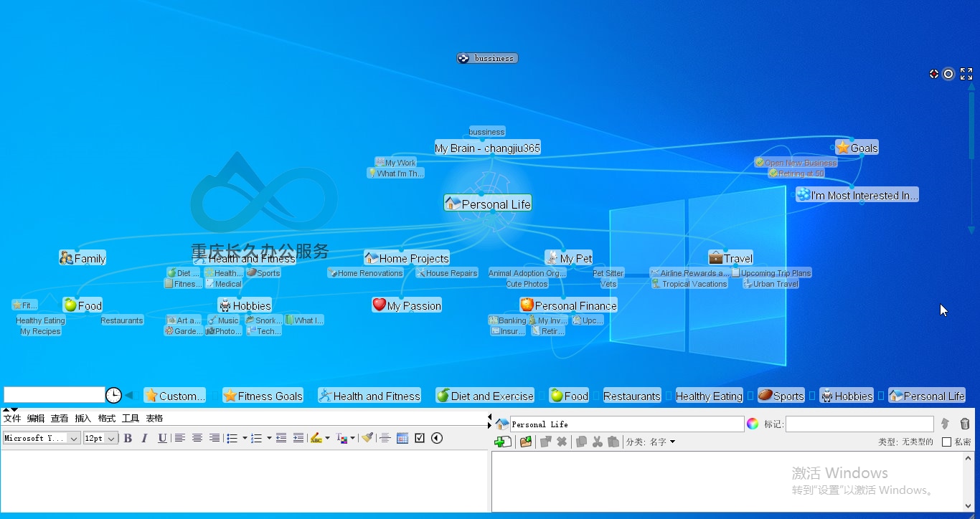This screenshot has height=519, width=980.
Task: Click the fullscreen expand icon at top right
Action: (966, 74)
